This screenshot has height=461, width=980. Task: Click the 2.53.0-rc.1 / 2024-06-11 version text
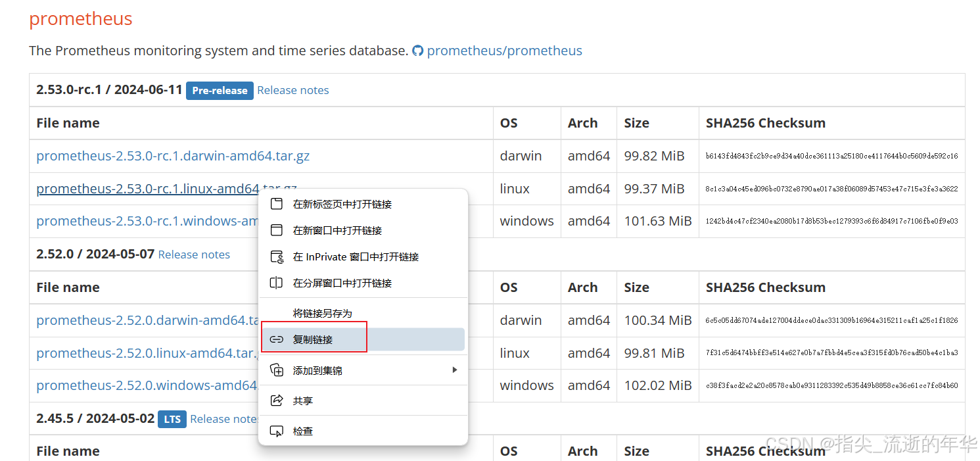coord(109,89)
